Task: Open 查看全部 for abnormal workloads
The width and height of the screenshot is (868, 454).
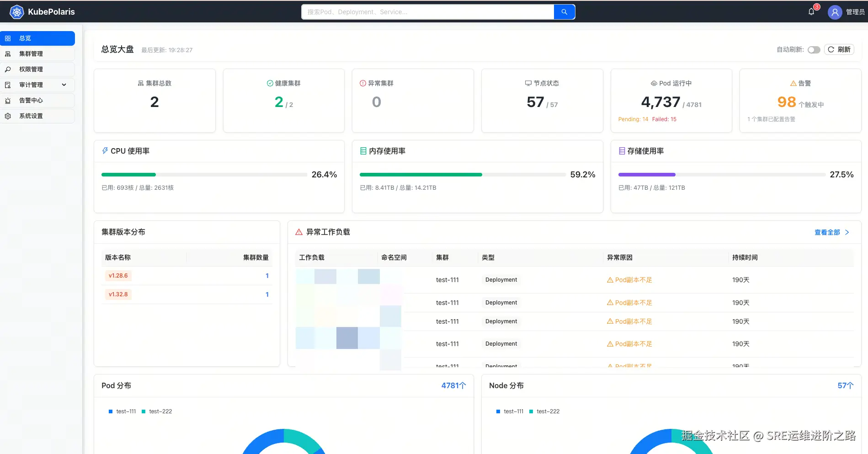Action: (829, 232)
